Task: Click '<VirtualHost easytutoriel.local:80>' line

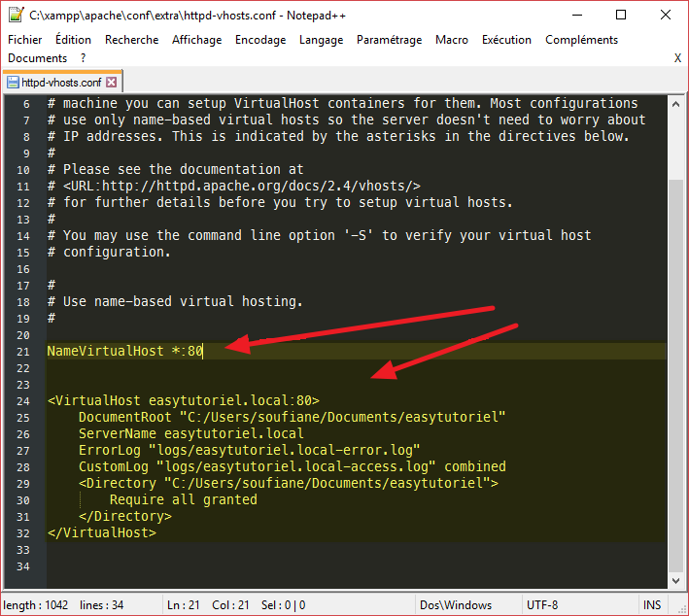Action: click(184, 400)
